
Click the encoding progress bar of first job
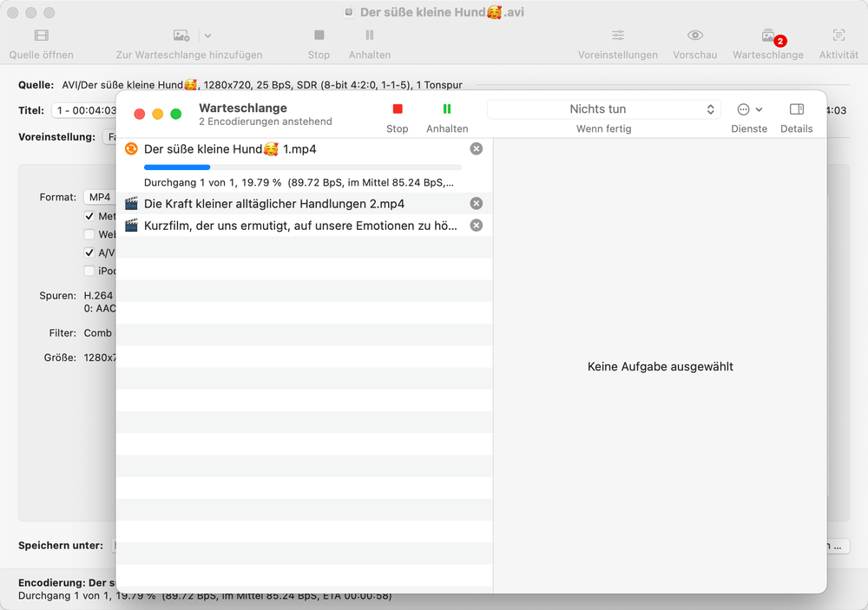[302, 167]
